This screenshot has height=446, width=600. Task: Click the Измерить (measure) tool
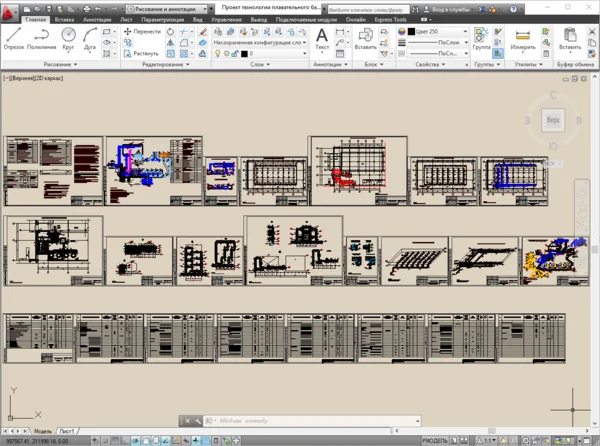click(523, 38)
